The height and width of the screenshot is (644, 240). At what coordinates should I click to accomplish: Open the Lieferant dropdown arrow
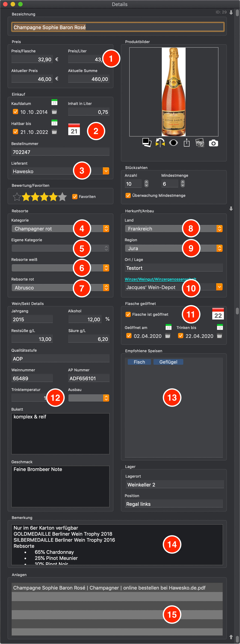click(106, 171)
